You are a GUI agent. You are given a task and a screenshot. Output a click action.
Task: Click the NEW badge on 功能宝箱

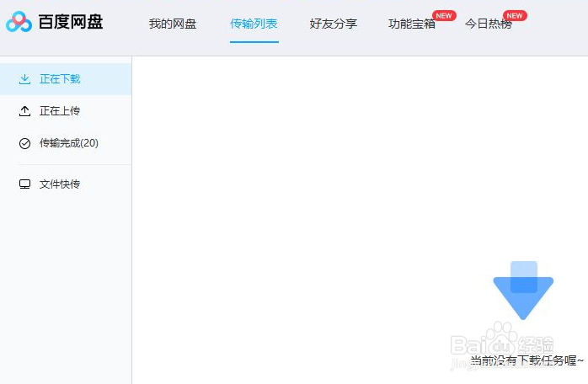click(x=444, y=16)
